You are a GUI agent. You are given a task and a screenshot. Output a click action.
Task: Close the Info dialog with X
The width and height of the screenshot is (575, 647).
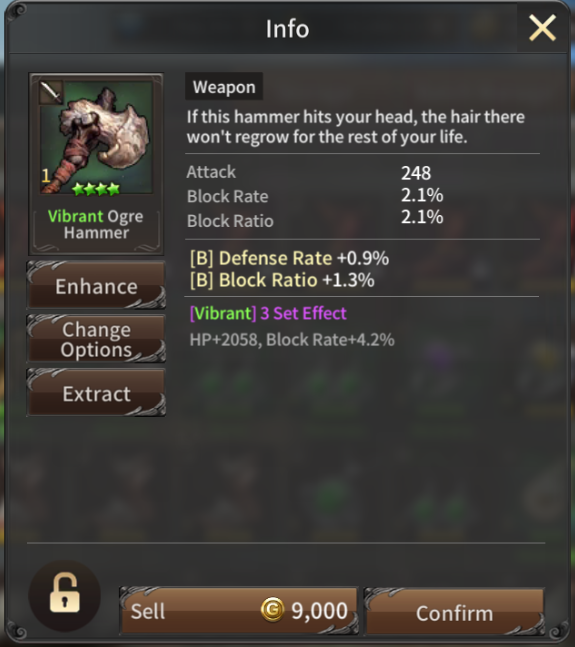(542, 28)
